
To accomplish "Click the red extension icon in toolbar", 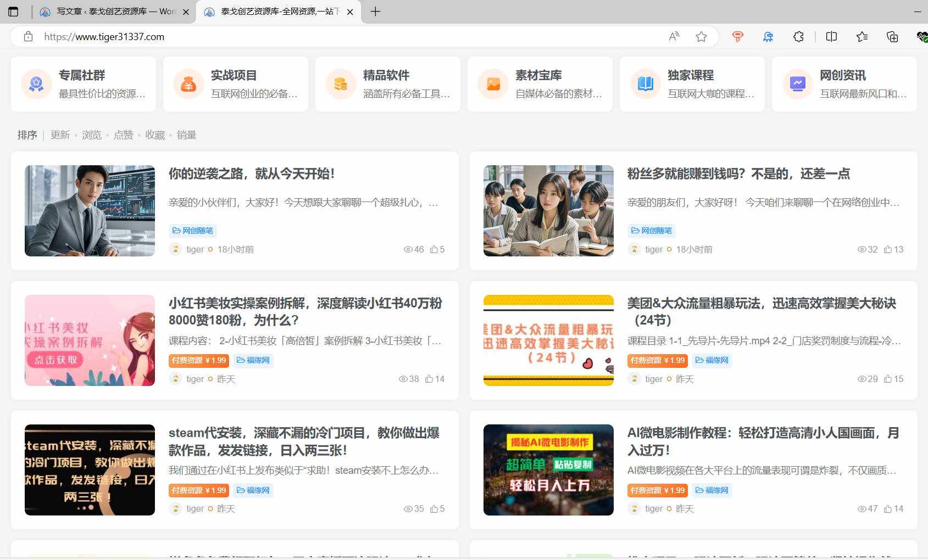I will click(738, 37).
